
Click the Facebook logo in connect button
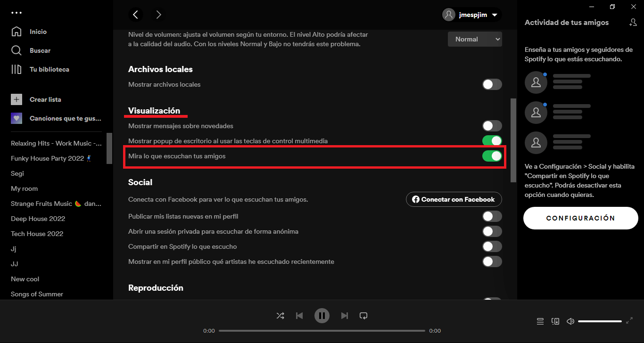pos(416,199)
